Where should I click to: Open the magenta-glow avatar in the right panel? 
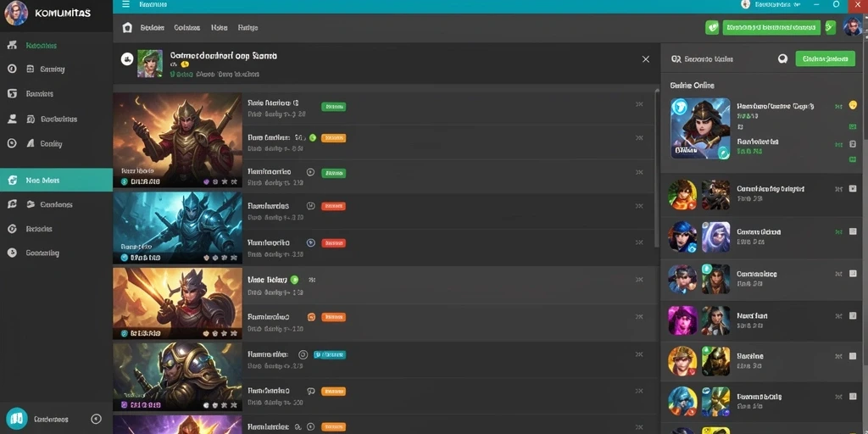click(x=682, y=320)
